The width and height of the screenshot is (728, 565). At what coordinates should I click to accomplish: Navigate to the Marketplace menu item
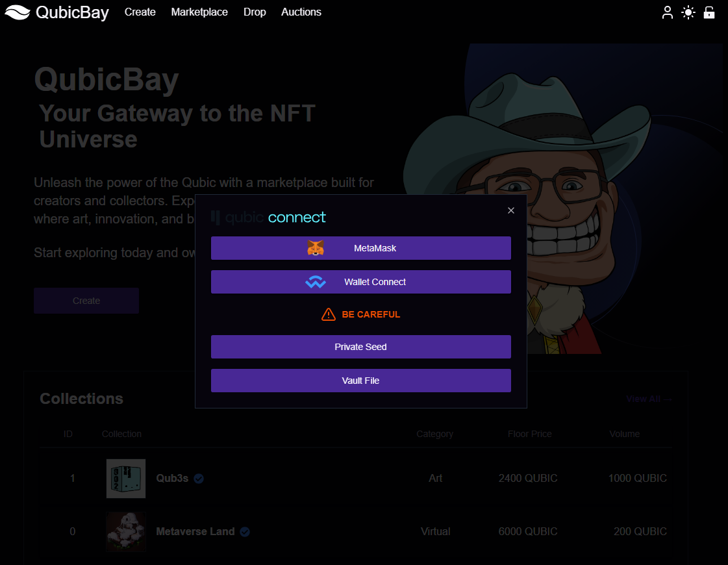pos(199,12)
